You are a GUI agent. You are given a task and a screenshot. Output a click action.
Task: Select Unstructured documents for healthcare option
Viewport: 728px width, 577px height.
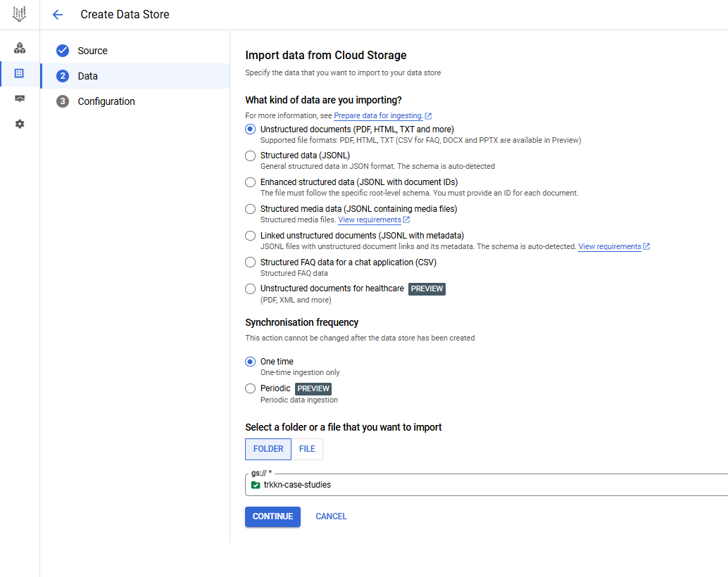(x=250, y=288)
